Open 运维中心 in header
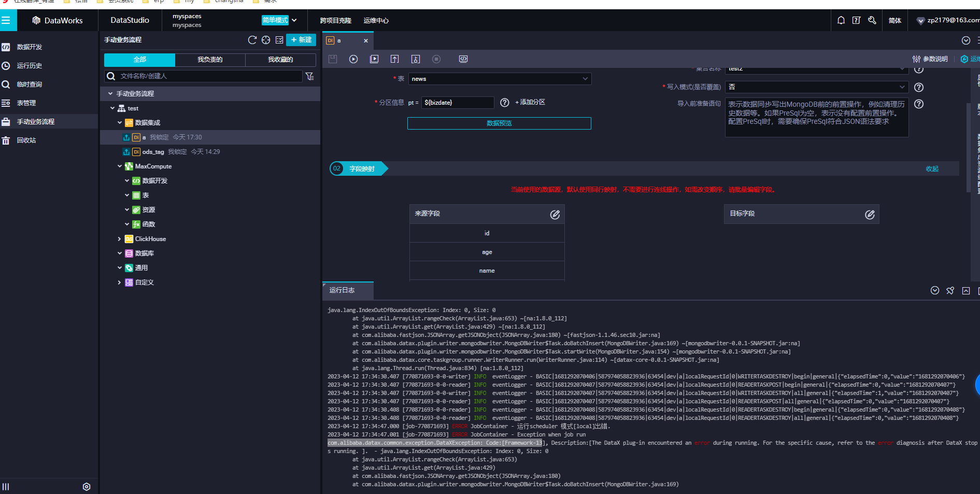This screenshot has width=980, height=494. (x=376, y=21)
